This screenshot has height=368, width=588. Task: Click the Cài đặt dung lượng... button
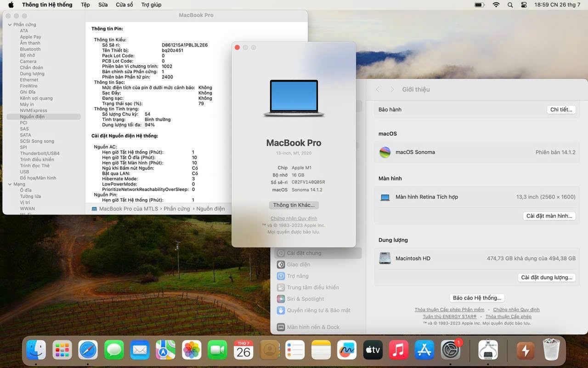pyautogui.click(x=547, y=277)
